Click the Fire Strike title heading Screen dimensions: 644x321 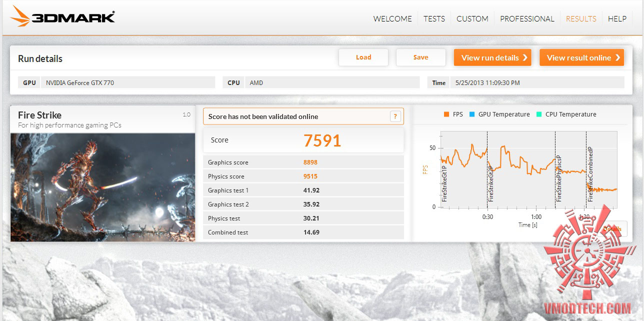pos(40,115)
